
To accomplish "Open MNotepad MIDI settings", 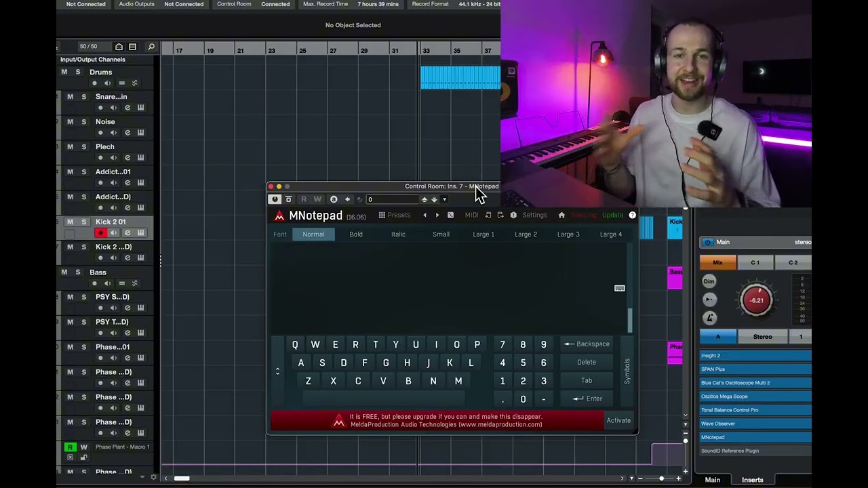I will (471, 215).
